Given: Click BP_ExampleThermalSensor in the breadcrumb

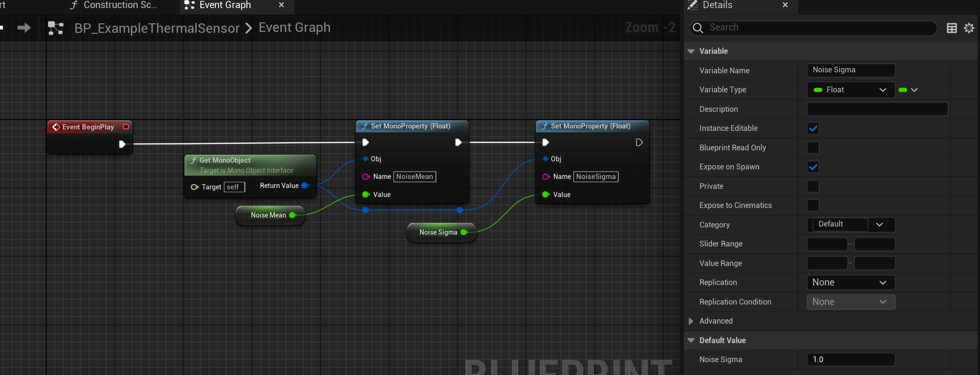Looking at the screenshot, I should (157, 28).
